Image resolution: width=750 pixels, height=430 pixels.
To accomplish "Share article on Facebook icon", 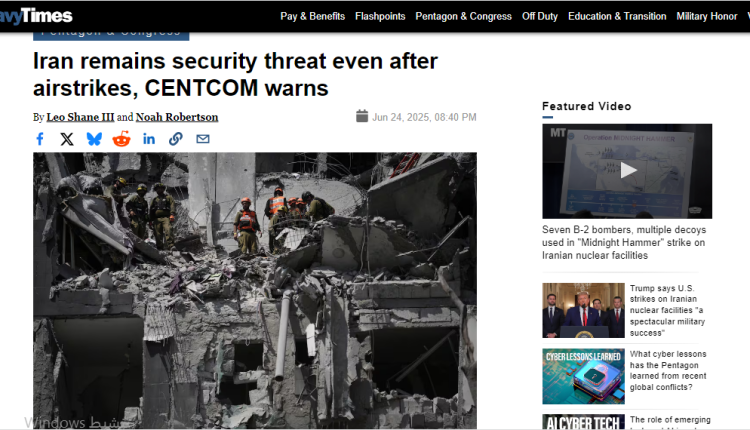I will coord(40,139).
